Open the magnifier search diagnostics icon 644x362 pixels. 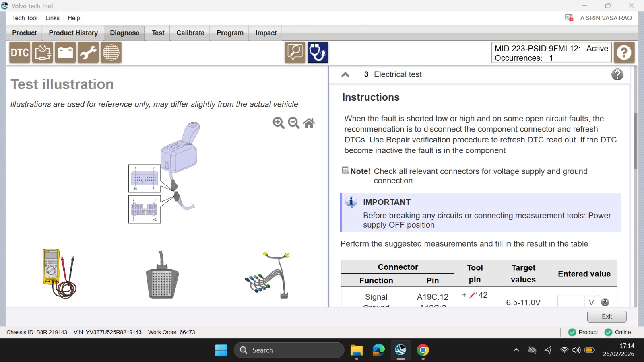[x=295, y=52]
